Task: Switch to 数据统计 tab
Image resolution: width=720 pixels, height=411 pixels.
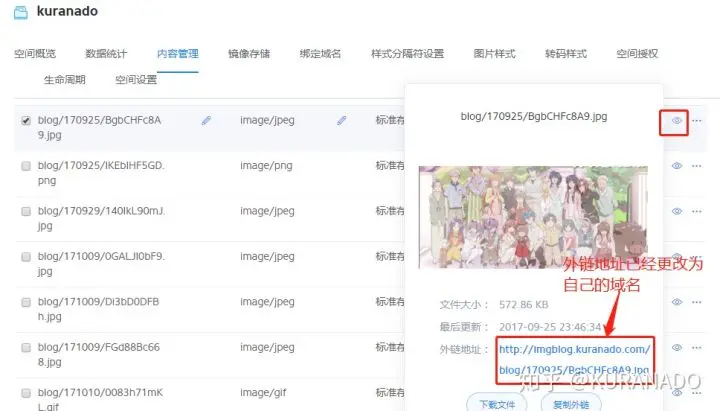Action: pos(106,54)
